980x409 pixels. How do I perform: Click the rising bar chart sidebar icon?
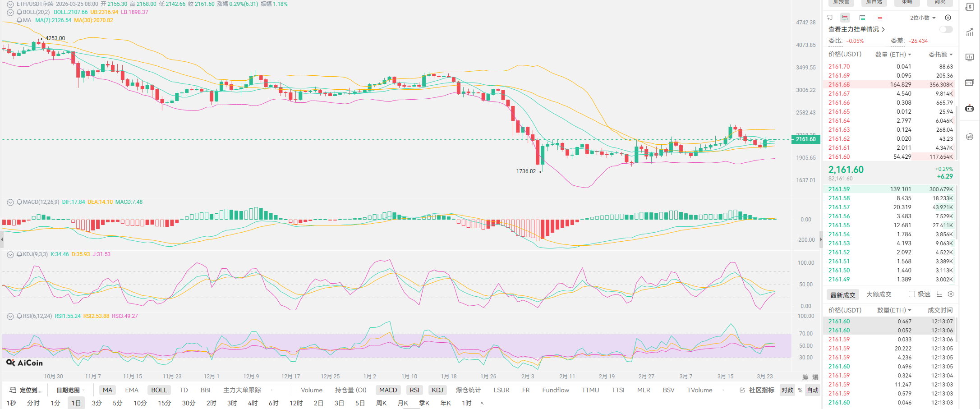969,32
